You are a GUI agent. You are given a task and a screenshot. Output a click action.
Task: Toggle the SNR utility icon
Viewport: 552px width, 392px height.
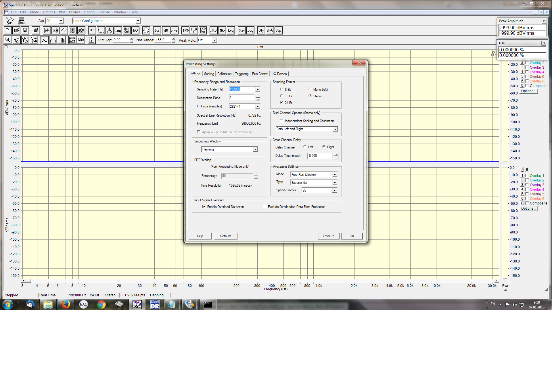coord(222,30)
